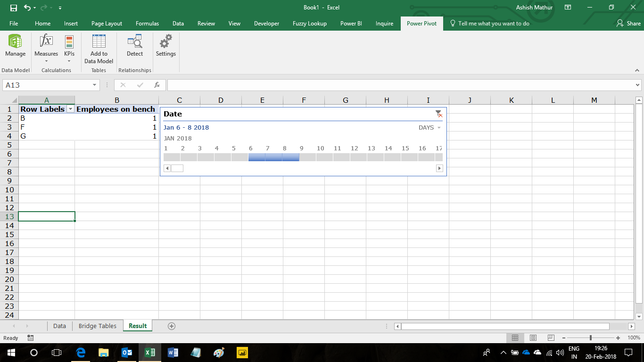Undo the last action
644x362 pixels.
tap(27, 8)
